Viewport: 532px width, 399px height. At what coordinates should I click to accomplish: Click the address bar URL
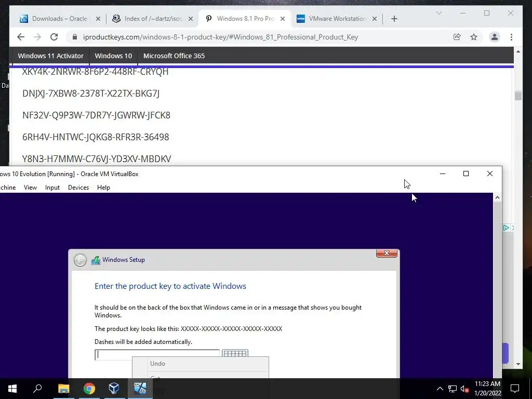[x=220, y=37]
